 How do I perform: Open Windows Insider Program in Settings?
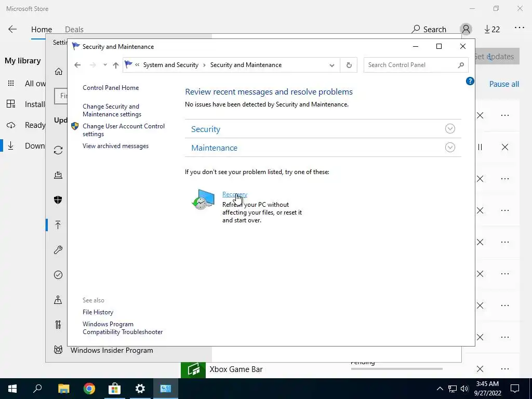[112, 350]
